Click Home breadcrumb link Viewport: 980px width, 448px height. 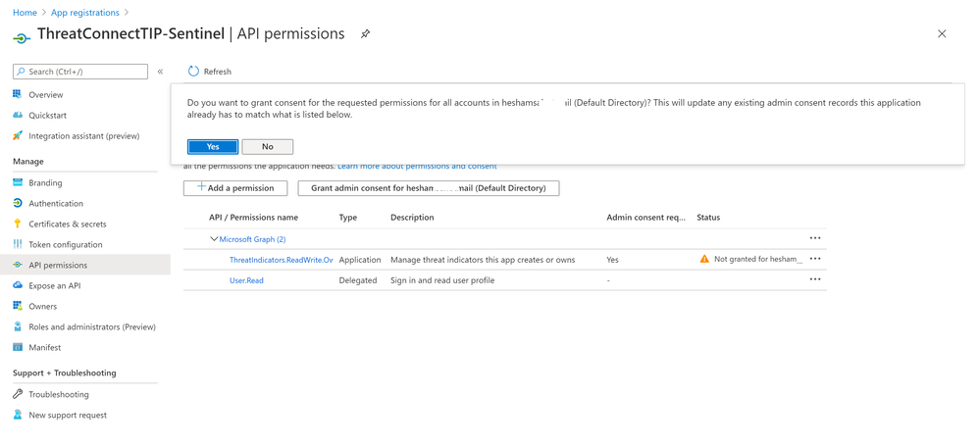[25, 13]
